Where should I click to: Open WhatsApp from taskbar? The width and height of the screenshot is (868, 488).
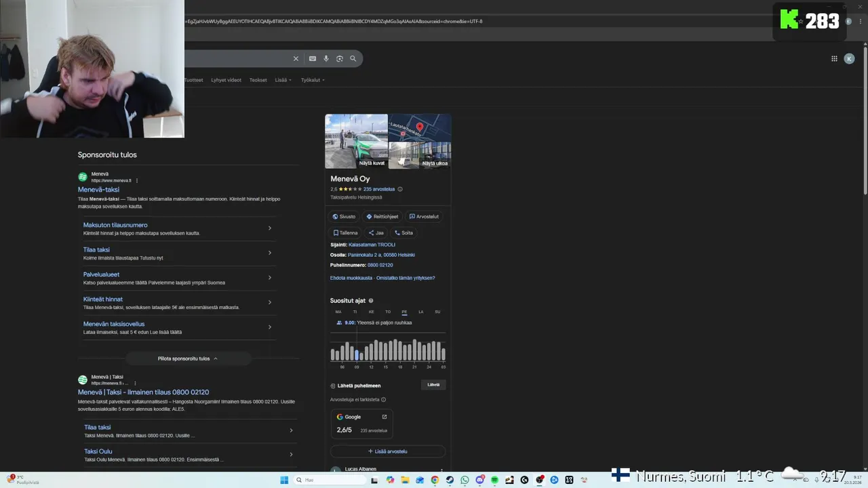click(465, 480)
